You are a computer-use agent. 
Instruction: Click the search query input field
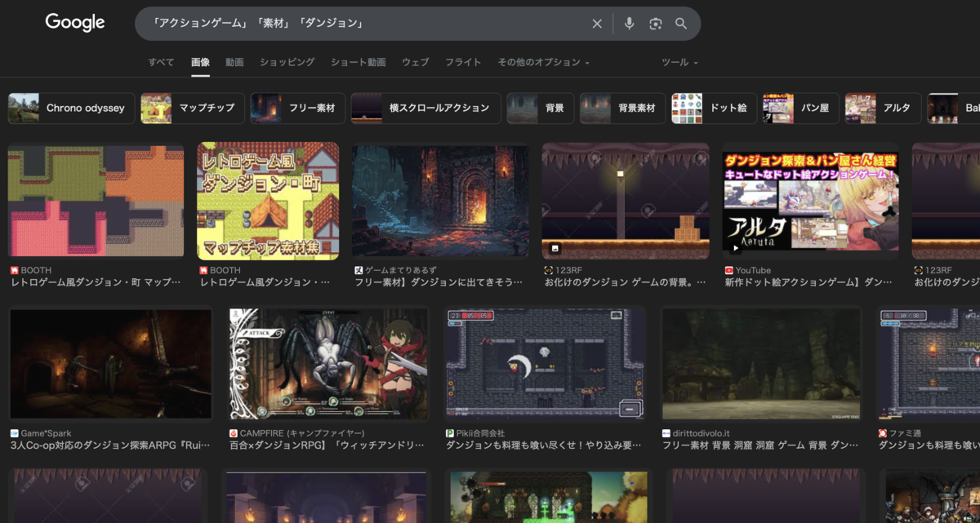[367, 24]
